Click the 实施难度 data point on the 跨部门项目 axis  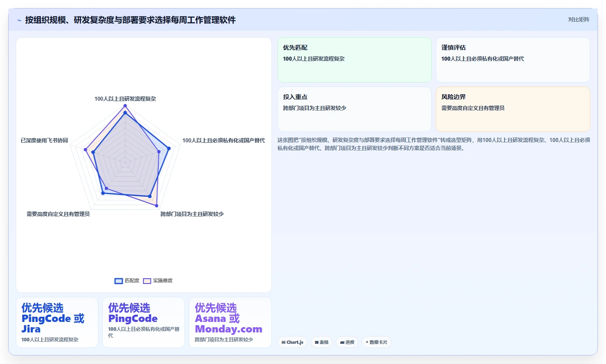pyautogui.click(x=157, y=205)
